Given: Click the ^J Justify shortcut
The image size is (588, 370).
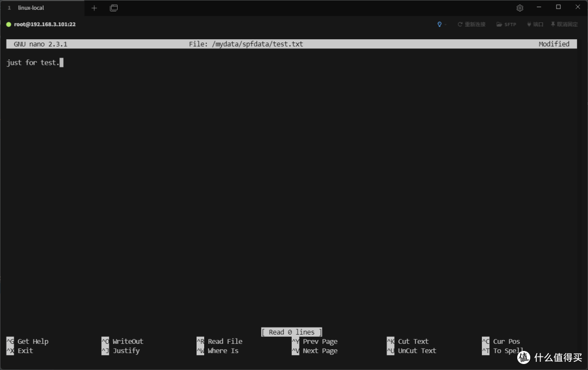Looking at the screenshot, I should point(120,351).
